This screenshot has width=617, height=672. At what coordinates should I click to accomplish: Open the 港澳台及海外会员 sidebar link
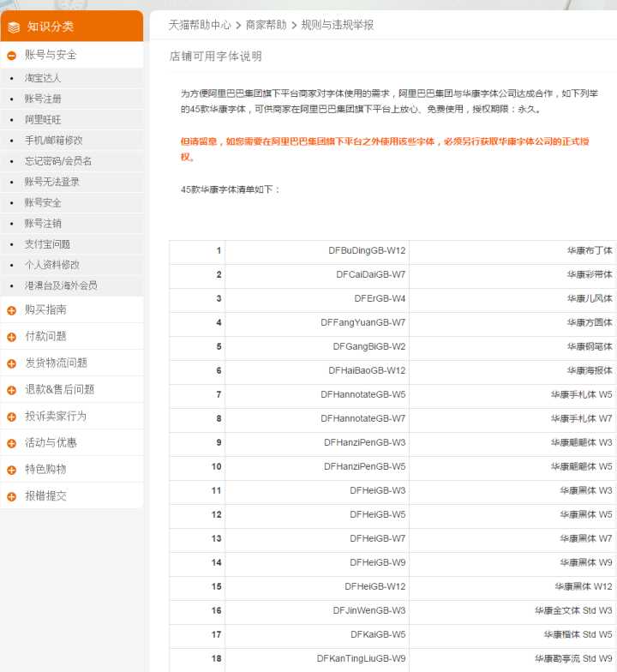(x=61, y=285)
